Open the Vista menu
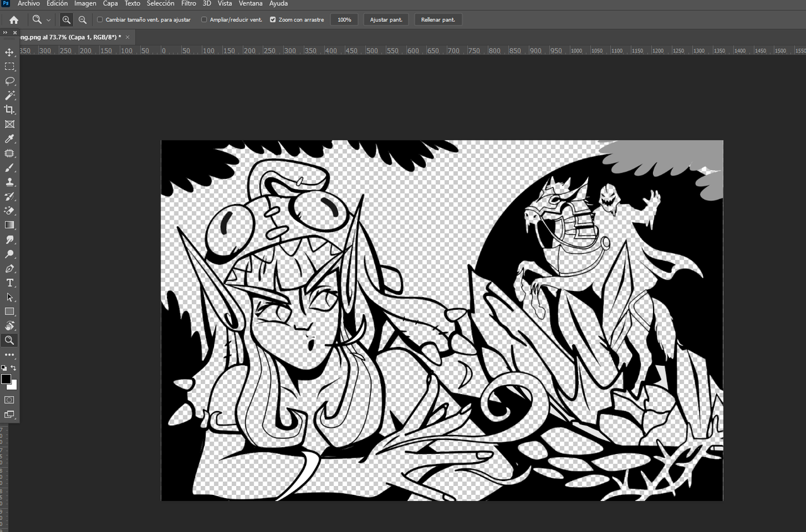The height and width of the screenshot is (532, 806). point(225,3)
